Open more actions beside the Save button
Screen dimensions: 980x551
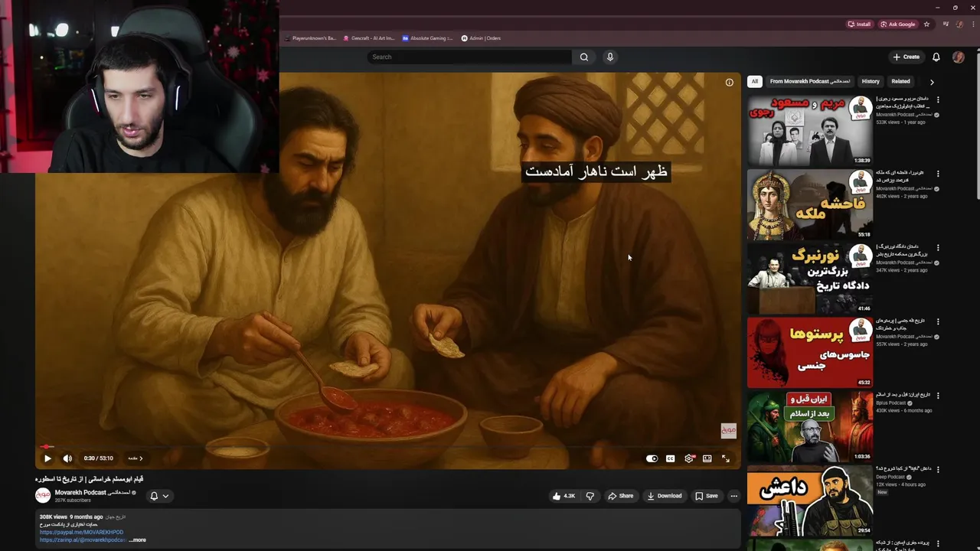click(x=733, y=496)
